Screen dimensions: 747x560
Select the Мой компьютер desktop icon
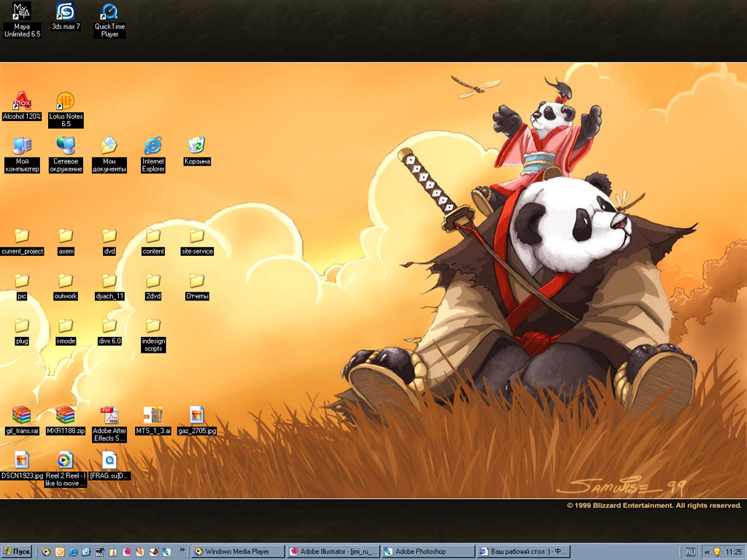(x=22, y=155)
